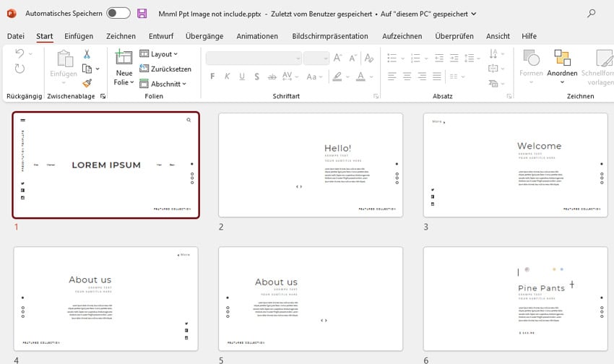614x364 pixels.
Task: Click the text direction icon
Action: tap(493, 53)
